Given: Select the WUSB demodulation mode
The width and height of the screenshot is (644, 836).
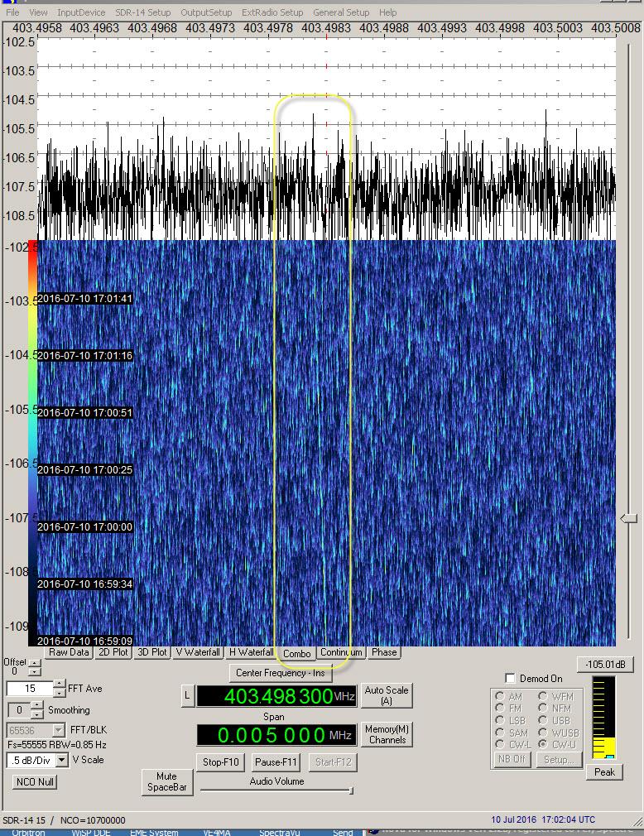Looking at the screenshot, I should pos(543,733).
